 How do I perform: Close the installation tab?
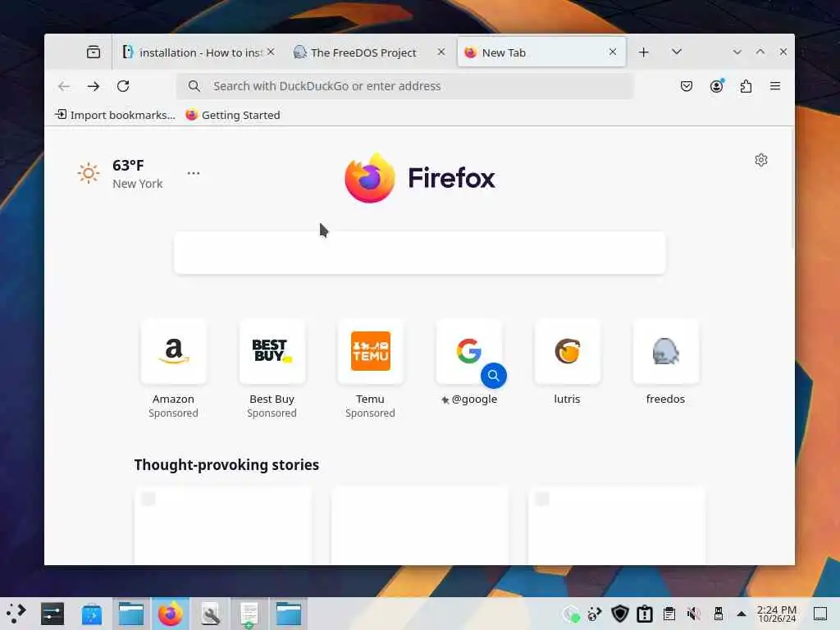pyautogui.click(x=271, y=52)
